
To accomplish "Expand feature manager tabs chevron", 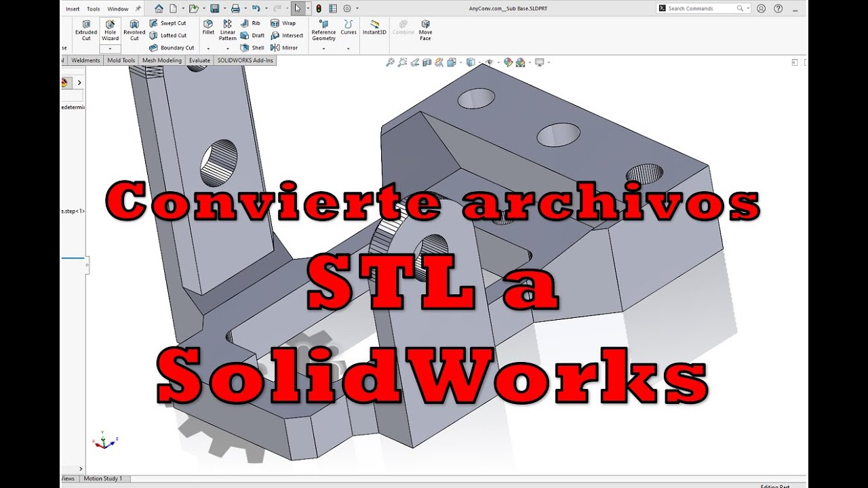I will pyautogui.click(x=79, y=83).
